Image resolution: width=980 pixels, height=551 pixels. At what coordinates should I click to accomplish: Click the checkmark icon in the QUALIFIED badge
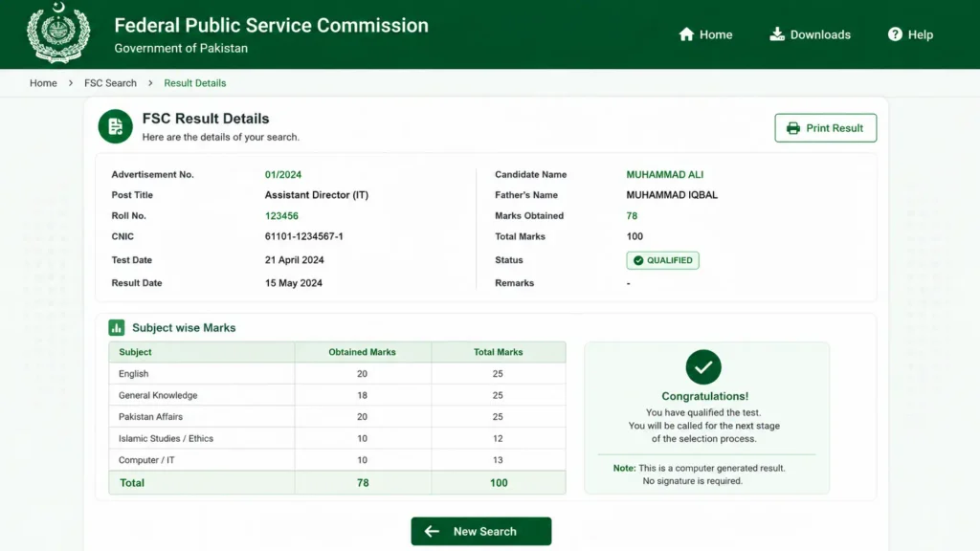[638, 260]
